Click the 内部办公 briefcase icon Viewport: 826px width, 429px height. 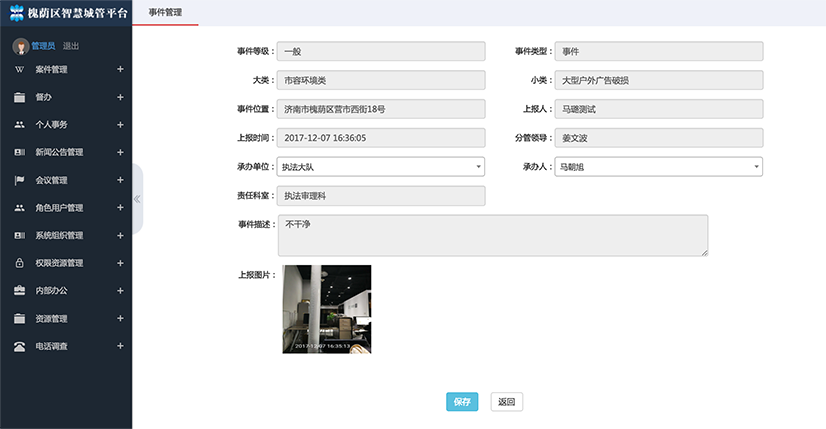point(19,290)
